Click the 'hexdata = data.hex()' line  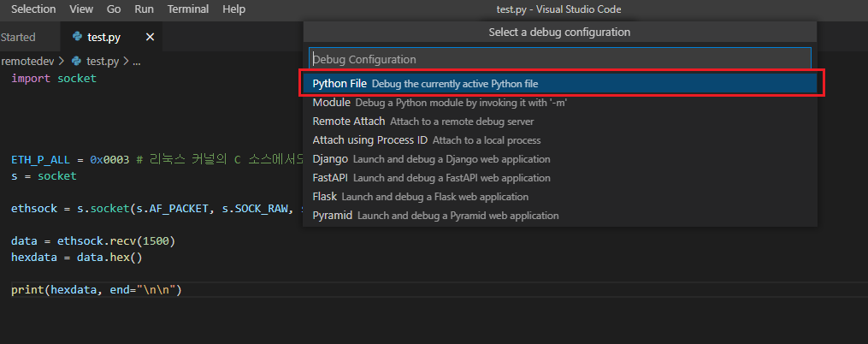coord(77,258)
